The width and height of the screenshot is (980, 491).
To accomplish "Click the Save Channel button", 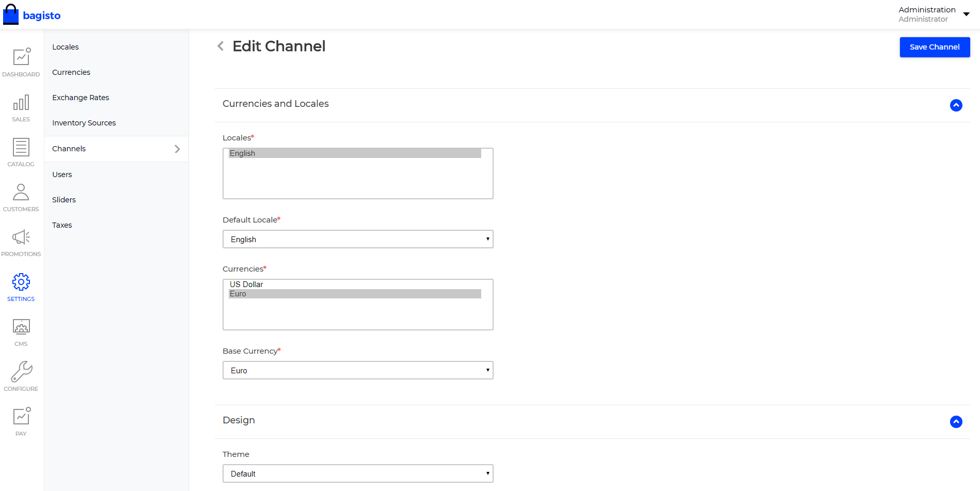I will pos(935,47).
